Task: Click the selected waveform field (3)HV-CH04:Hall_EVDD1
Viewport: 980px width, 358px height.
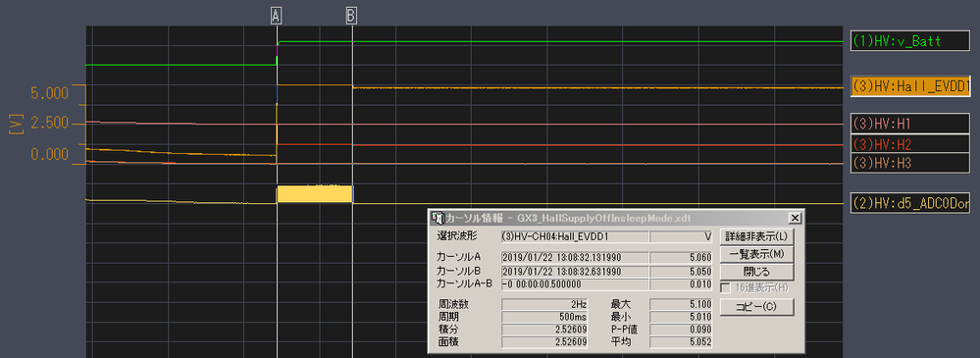Action: pyautogui.click(x=575, y=236)
